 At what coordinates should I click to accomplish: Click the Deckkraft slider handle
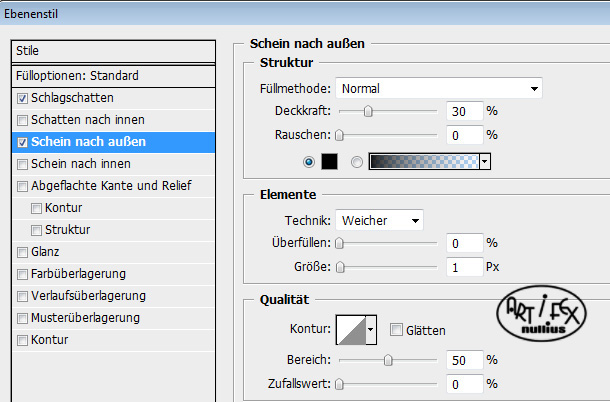[368, 111]
